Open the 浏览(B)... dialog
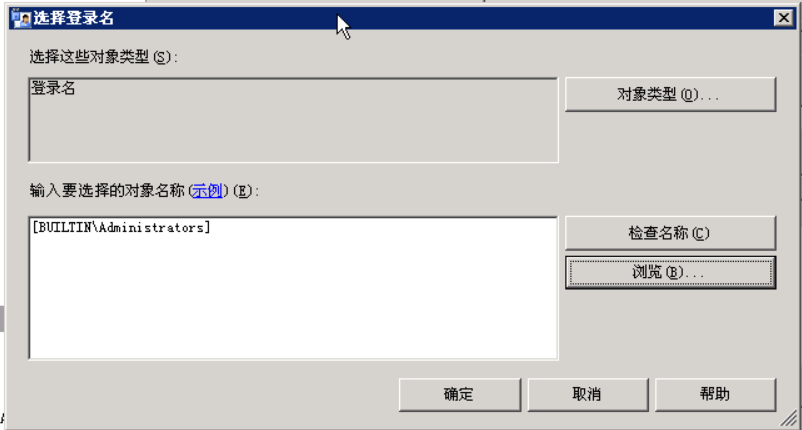Screen dimensions: 802x430 [671, 272]
